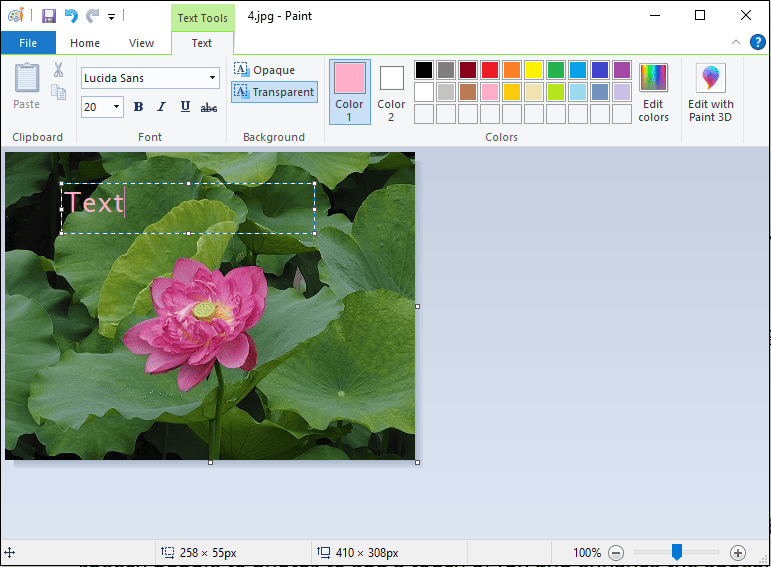Viewport: 771px width, 567px height.
Task: Pick the dark red color swatch
Action: [468, 70]
